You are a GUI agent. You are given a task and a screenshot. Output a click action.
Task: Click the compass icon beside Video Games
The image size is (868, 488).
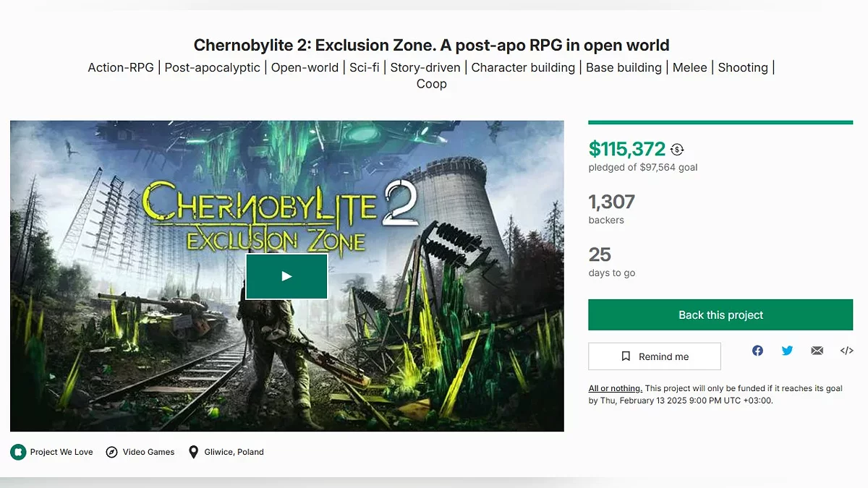point(111,452)
